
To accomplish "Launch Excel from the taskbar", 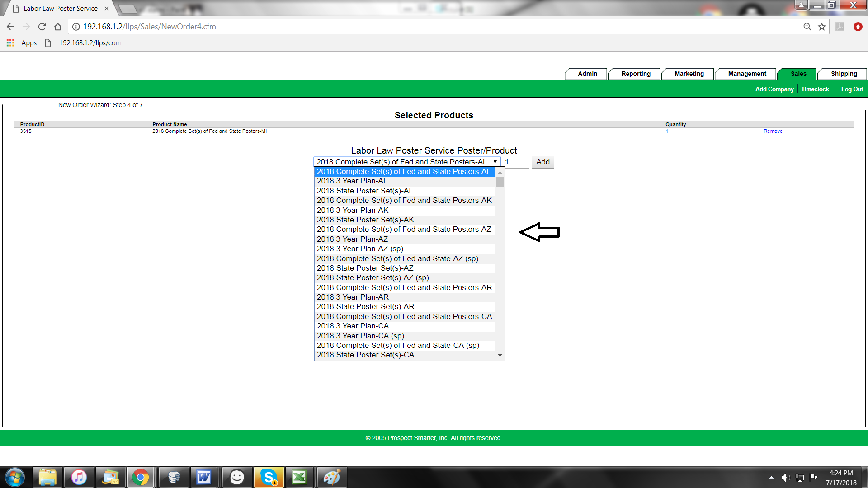I will [299, 477].
